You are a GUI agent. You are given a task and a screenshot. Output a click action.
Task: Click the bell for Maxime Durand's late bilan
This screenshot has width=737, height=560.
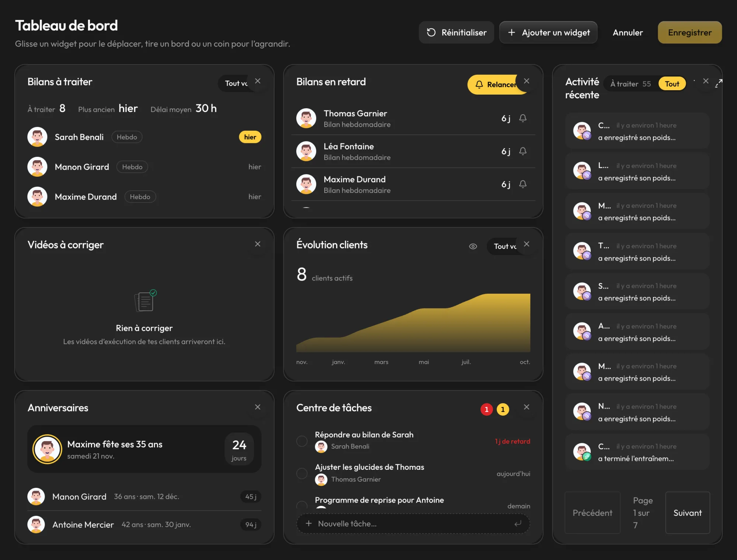[523, 184]
